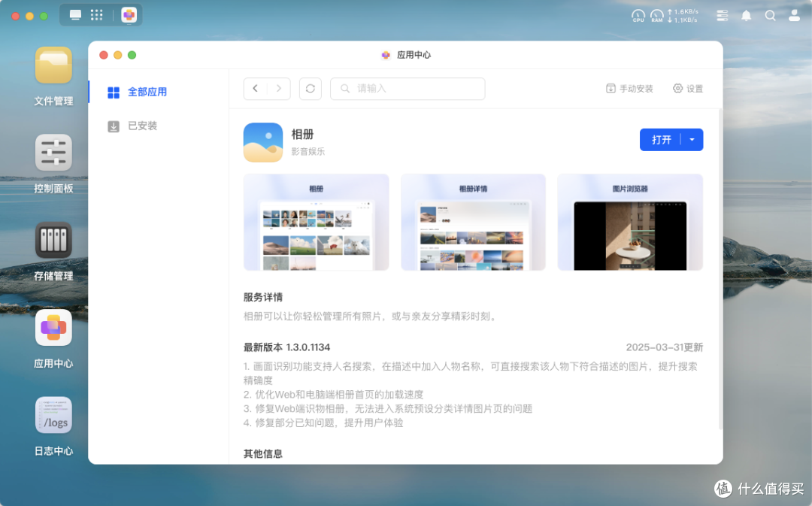Click the 已安装 download icon in sidebar

click(x=114, y=126)
